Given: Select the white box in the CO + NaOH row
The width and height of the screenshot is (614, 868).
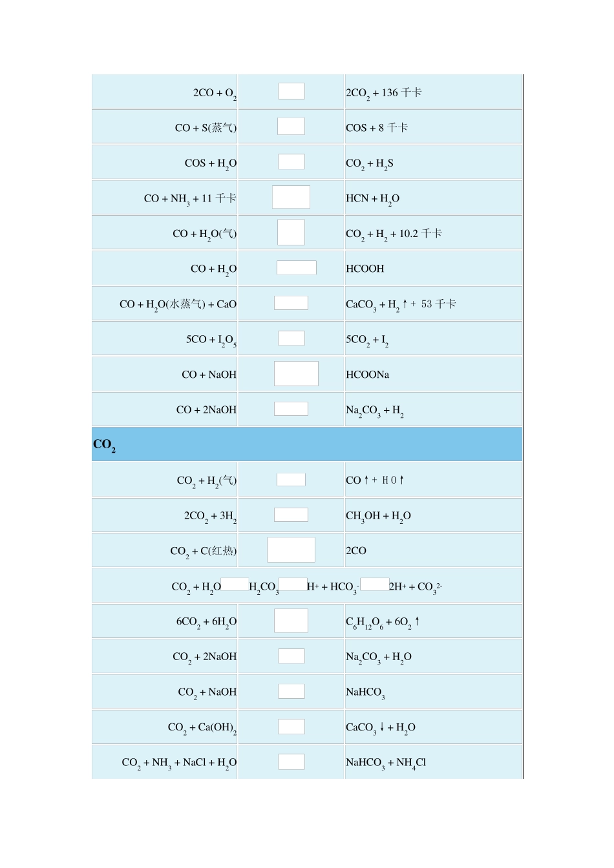Looking at the screenshot, I should coord(296,373).
